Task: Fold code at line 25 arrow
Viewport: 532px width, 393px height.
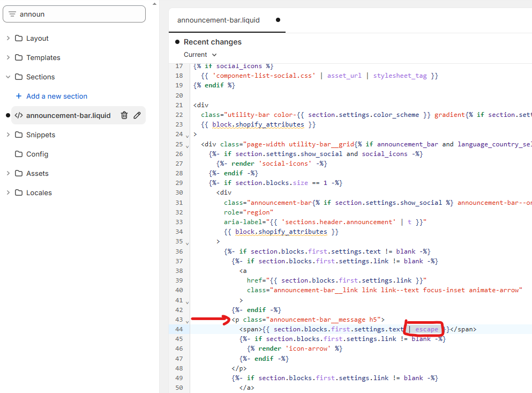Action: (187, 146)
